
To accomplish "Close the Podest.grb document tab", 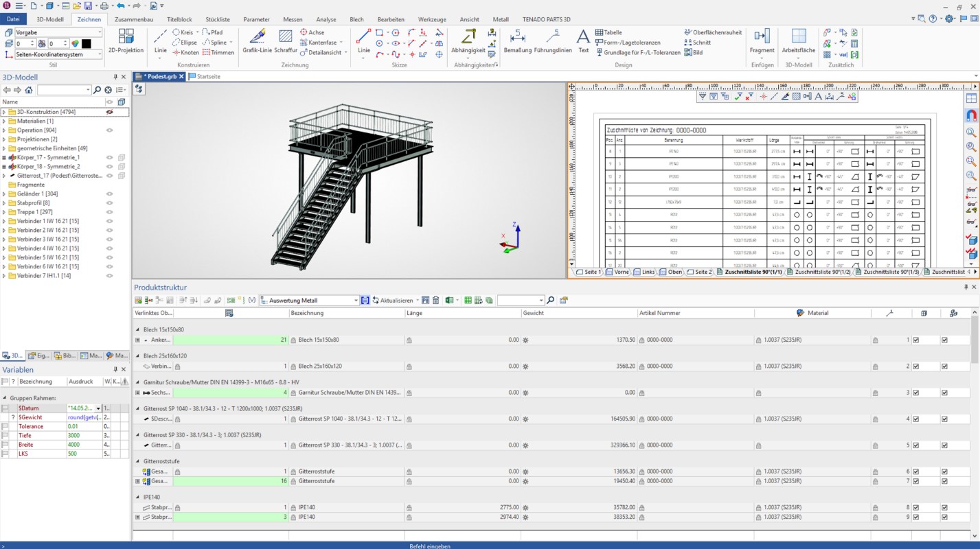I will pyautogui.click(x=181, y=77).
